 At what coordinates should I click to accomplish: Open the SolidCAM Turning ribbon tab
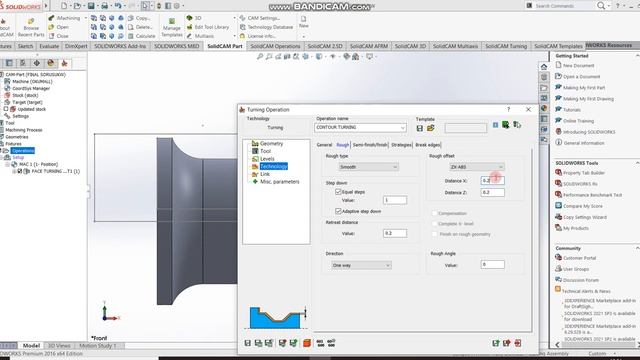[506, 46]
